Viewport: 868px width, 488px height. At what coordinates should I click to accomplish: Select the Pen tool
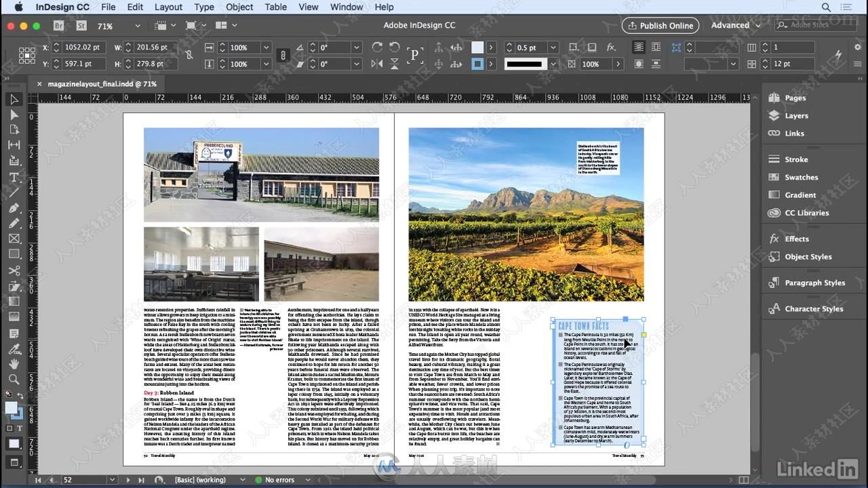click(14, 207)
